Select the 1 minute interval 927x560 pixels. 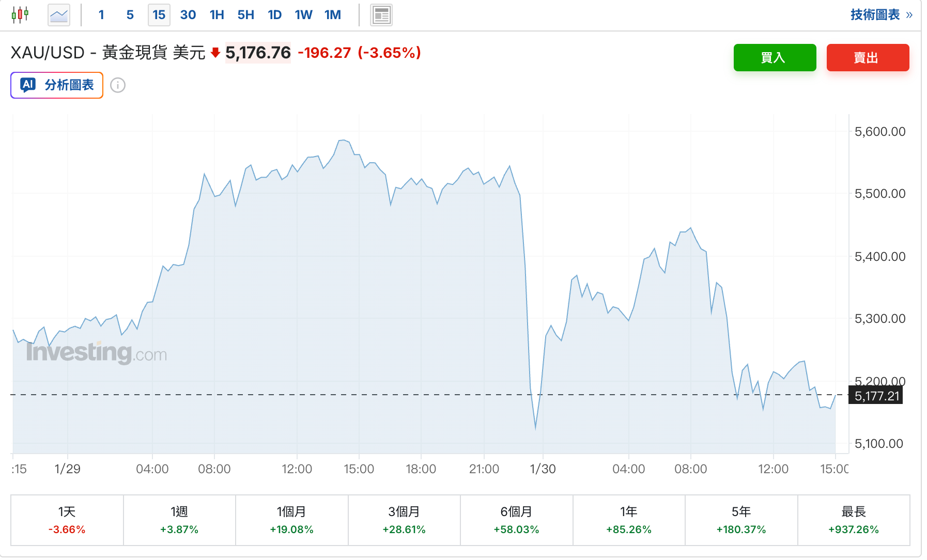101,15
